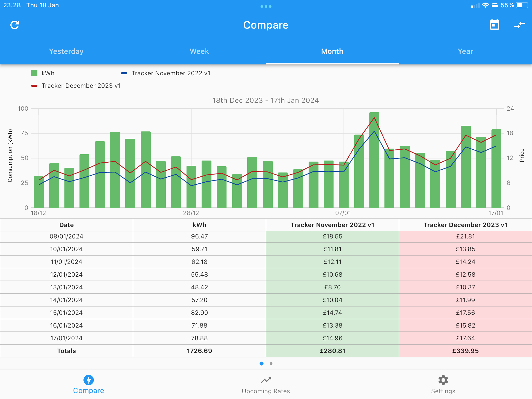Screen dimensions: 532x399
Task: Tap the kWh column header
Action: click(199, 225)
